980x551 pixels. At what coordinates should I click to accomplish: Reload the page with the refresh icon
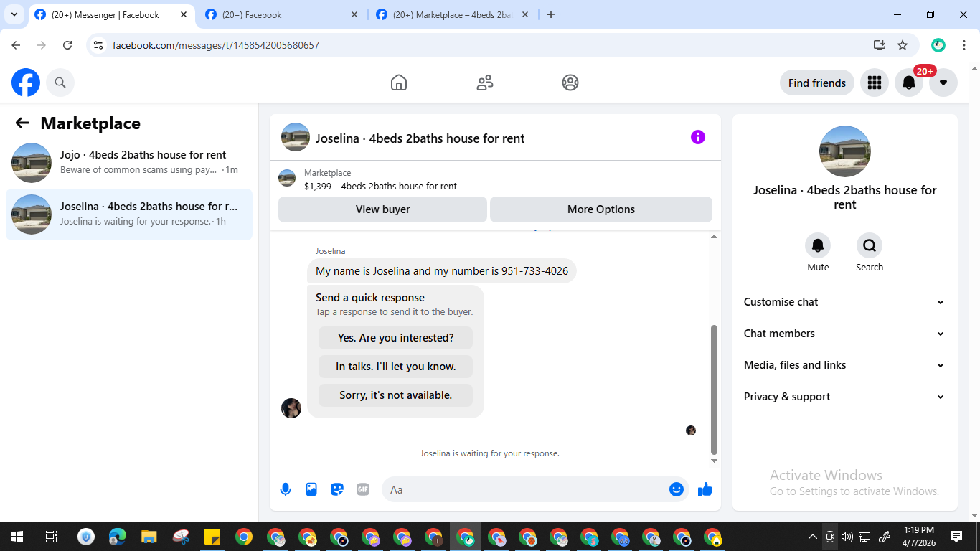tap(67, 45)
